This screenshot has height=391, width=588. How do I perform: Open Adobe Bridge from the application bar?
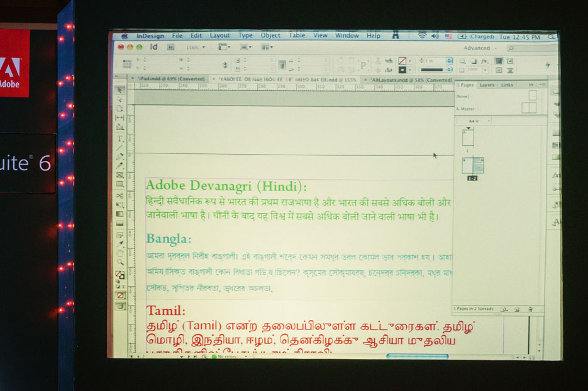pos(170,47)
